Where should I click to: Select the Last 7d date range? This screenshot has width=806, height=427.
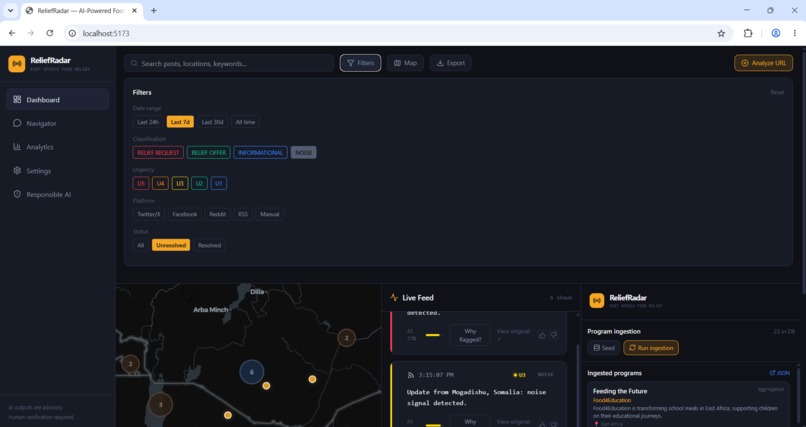(x=180, y=122)
